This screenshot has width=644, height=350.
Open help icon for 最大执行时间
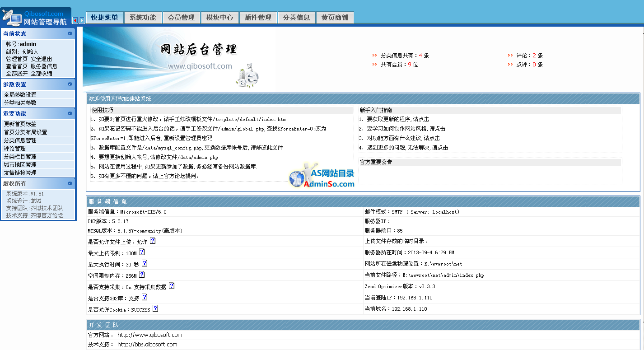pos(145,263)
